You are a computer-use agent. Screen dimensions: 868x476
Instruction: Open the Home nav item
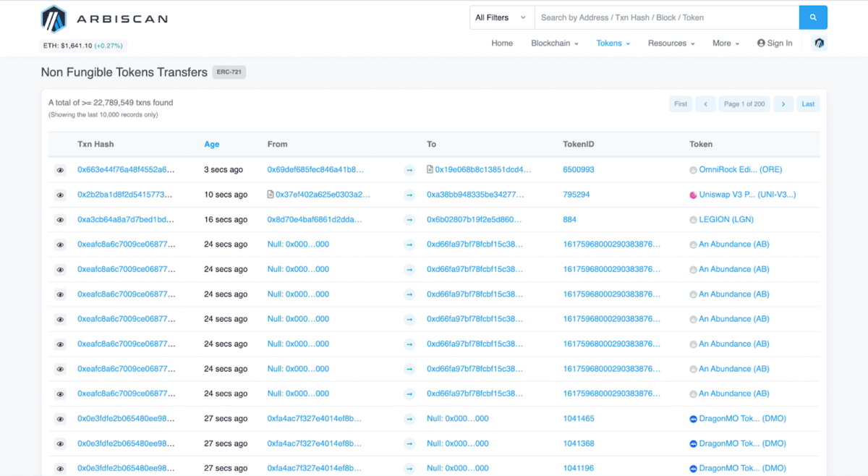point(502,43)
